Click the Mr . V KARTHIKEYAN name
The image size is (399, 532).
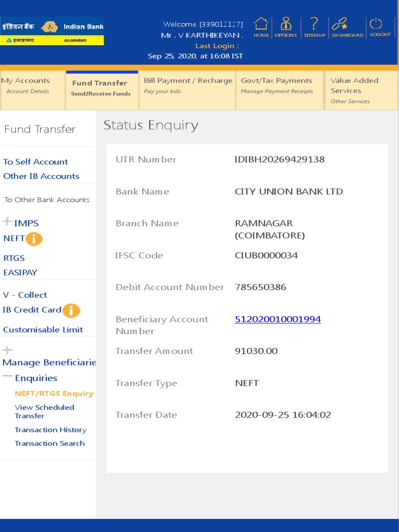[x=202, y=35]
